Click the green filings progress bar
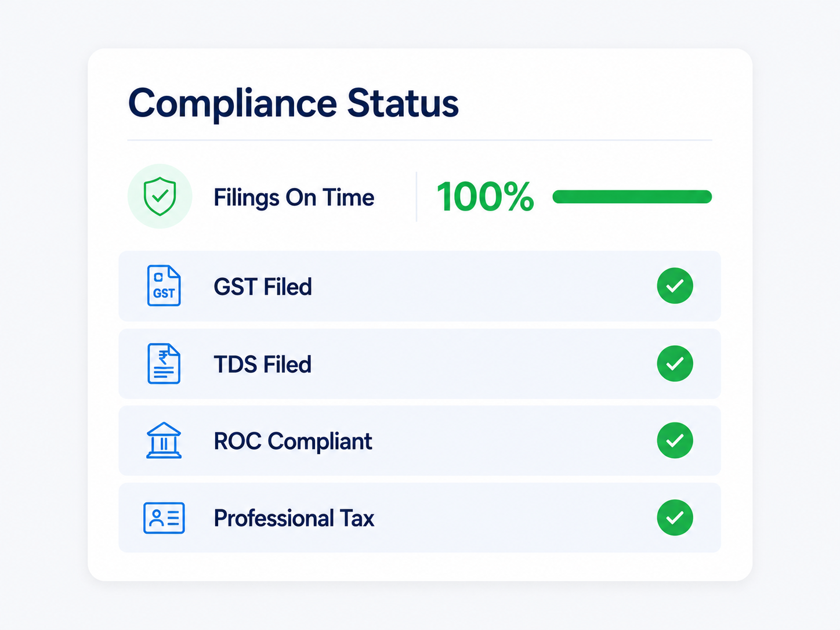Image resolution: width=840 pixels, height=630 pixels. pos(632,197)
